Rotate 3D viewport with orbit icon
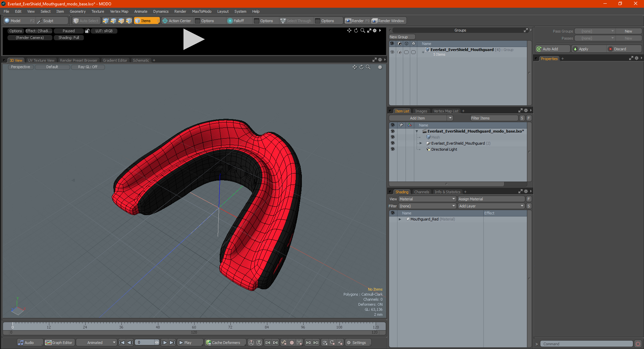644x349 pixels. 361,67
